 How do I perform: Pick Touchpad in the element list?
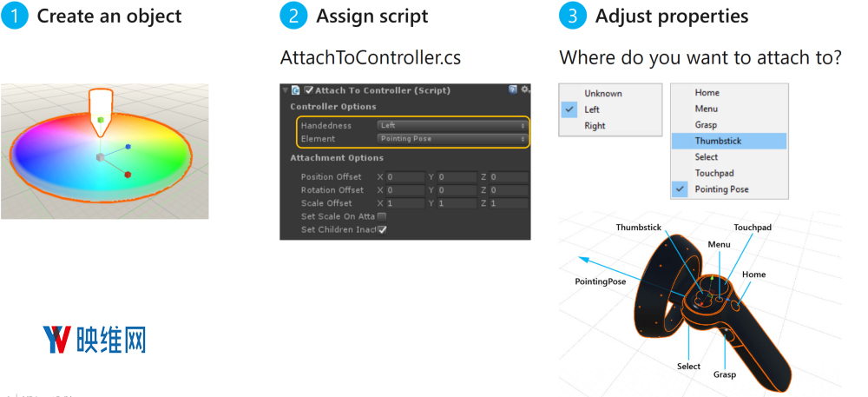pos(714,173)
